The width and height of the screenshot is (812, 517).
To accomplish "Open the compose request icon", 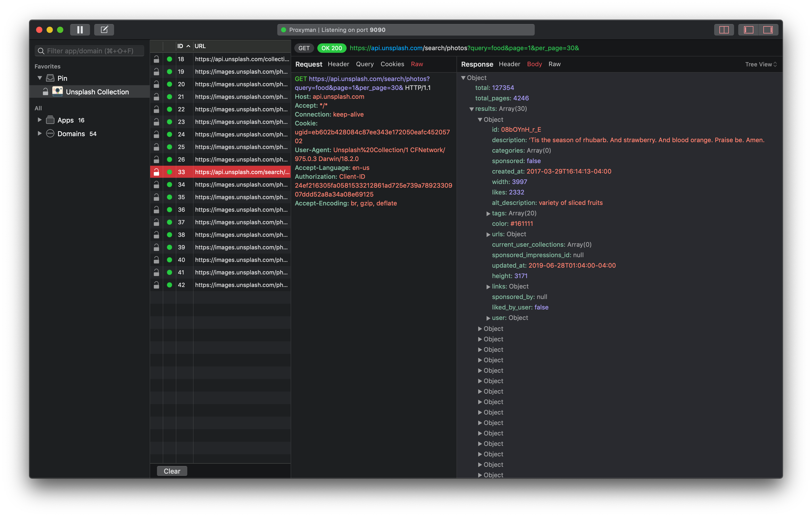I will point(104,30).
